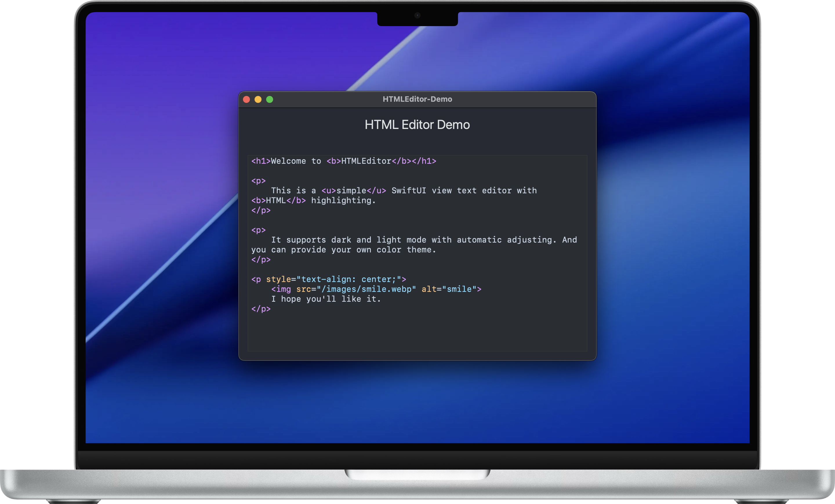Image resolution: width=835 pixels, height=504 pixels.
Task: Click the img tag in the last paragraph
Action: point(282,289)
